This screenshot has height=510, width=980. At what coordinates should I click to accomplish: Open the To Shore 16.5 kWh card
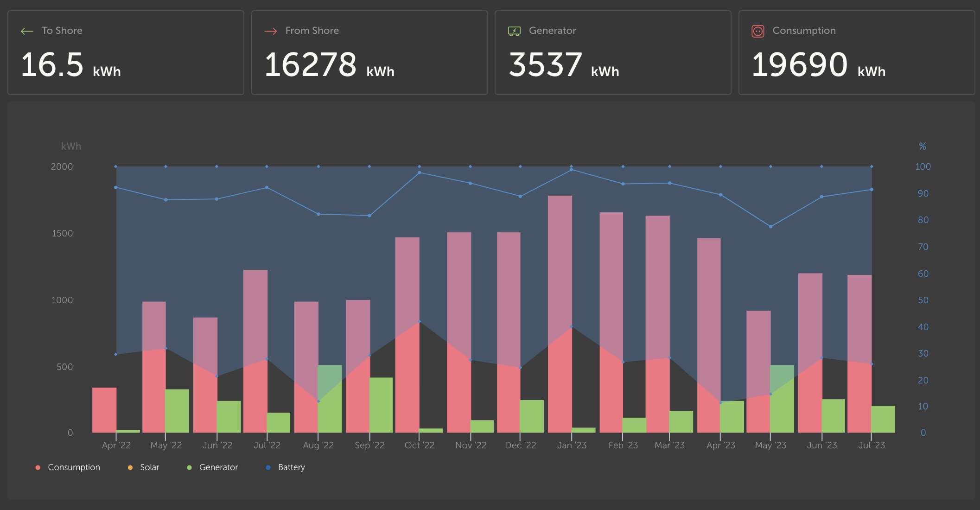point(126,53)
